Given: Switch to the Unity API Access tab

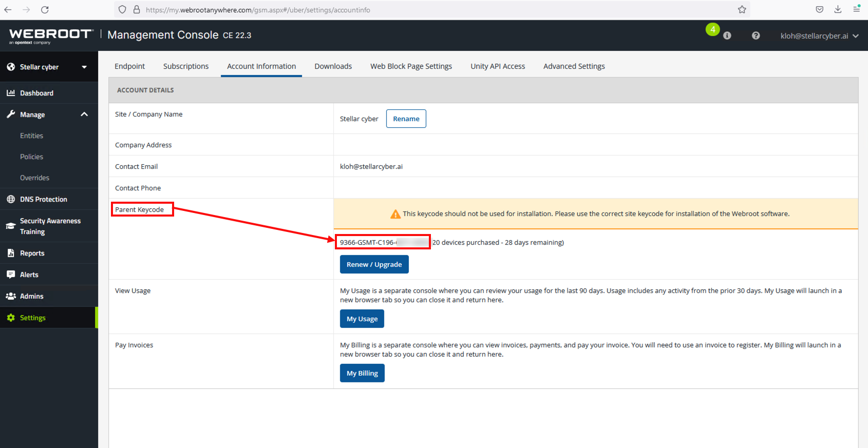Looking at the screenshot, I should pos(497,66).
